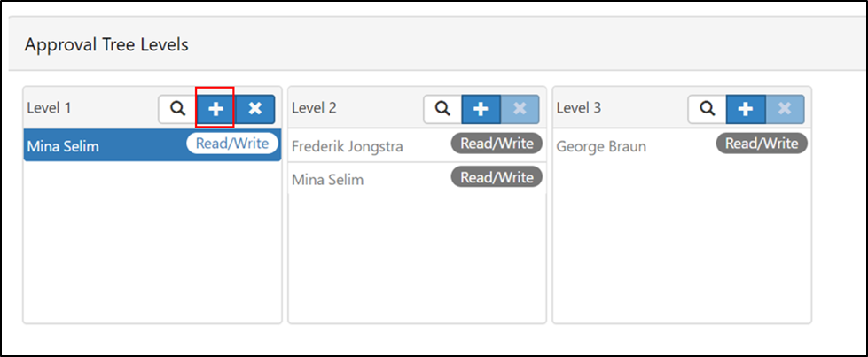Viewport: 868px width, 357px height.
Task: Toggle Frederik Jongstra's Read/Write permission badge
Action: pos(497,144)
